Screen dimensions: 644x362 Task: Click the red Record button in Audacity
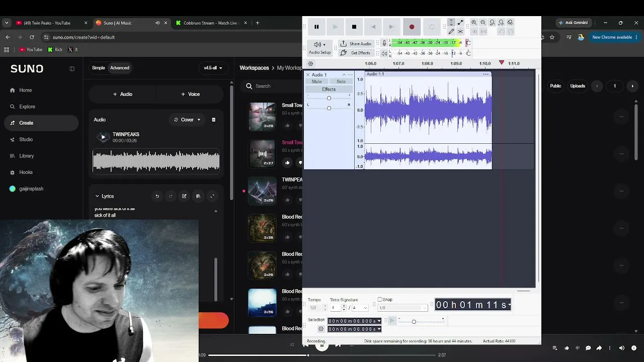[412, 27]
